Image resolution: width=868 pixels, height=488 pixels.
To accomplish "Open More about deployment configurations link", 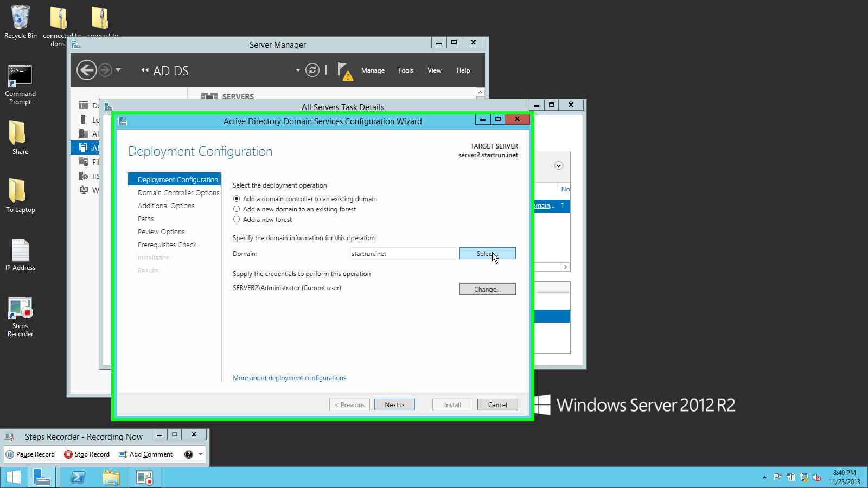I will pos(289,378).
